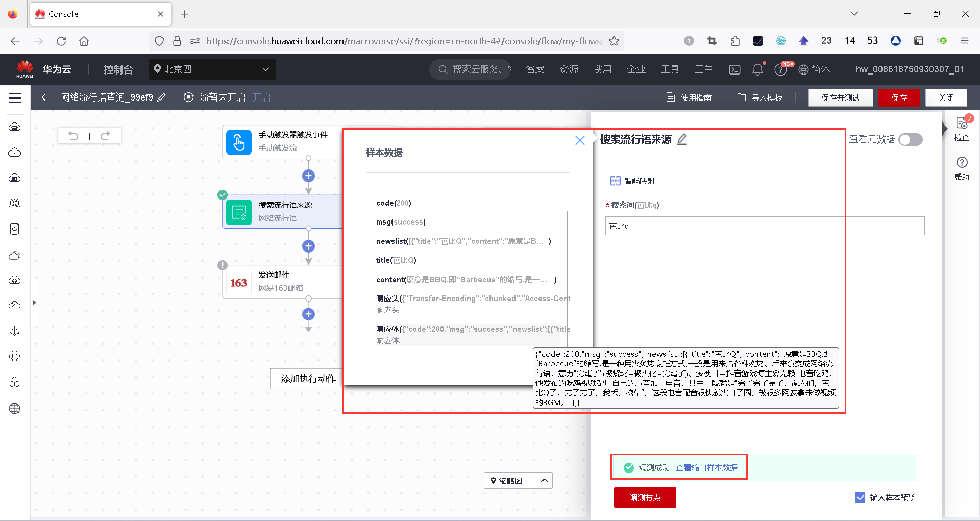
Task: Expand the left sidebar collapse arrow
Action: point(34,303)
